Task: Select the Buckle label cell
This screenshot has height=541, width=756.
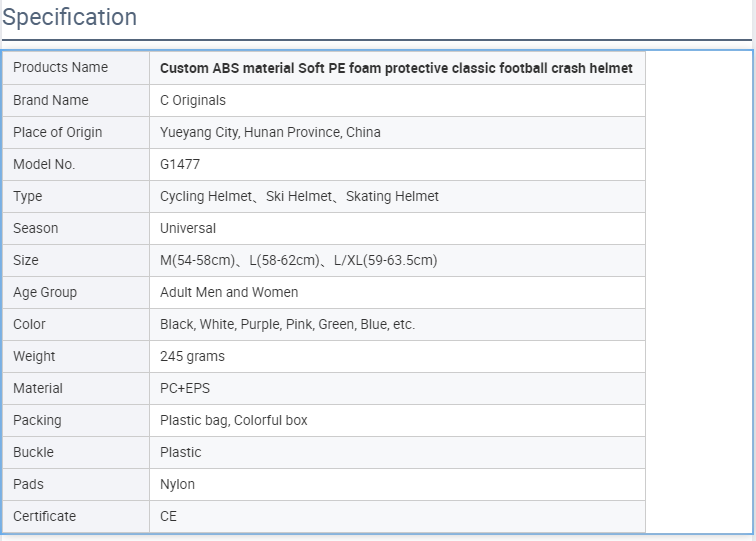Action: click(76, 452)
